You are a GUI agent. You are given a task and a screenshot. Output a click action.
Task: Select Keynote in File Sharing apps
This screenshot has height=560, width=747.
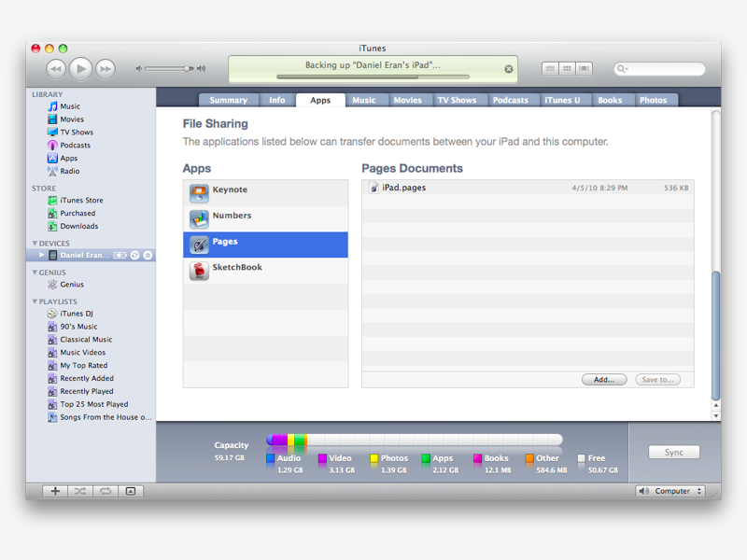point(266,193)
